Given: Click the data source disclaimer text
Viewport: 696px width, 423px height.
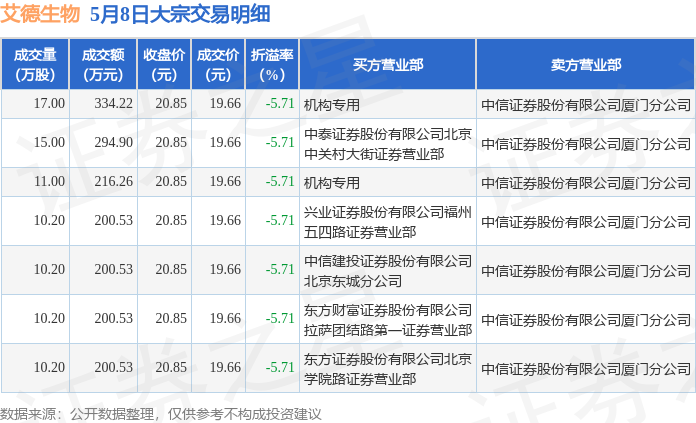Looking at the screenshot, I should (161, 414).
